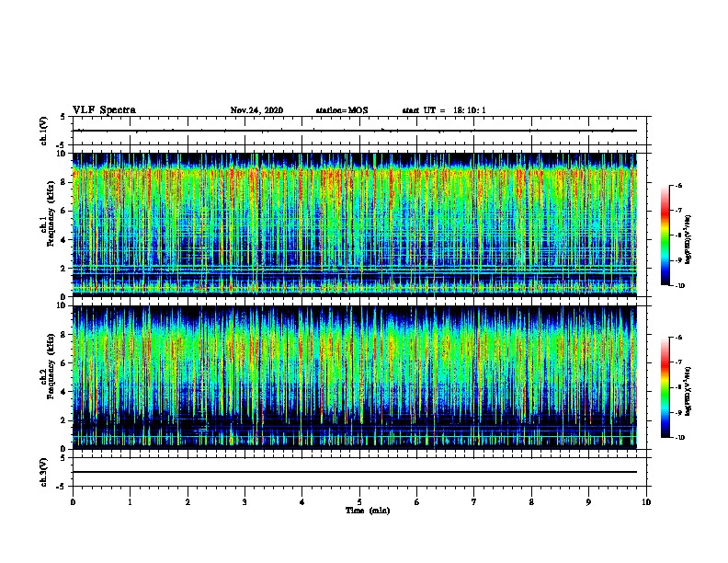Click the "Time (min)" x-axis label
The width and height of the screenshot is (728, 563).
tap(368, 511)
